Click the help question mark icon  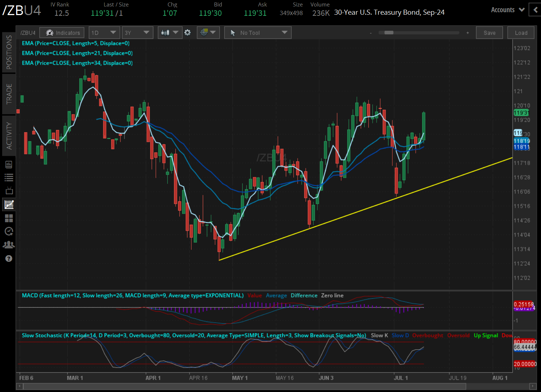(x=9, y=258)
